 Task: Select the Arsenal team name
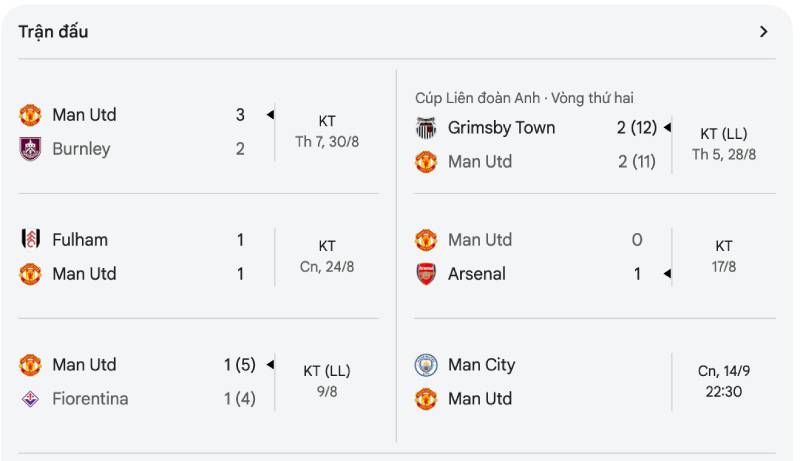coord(477,274)
